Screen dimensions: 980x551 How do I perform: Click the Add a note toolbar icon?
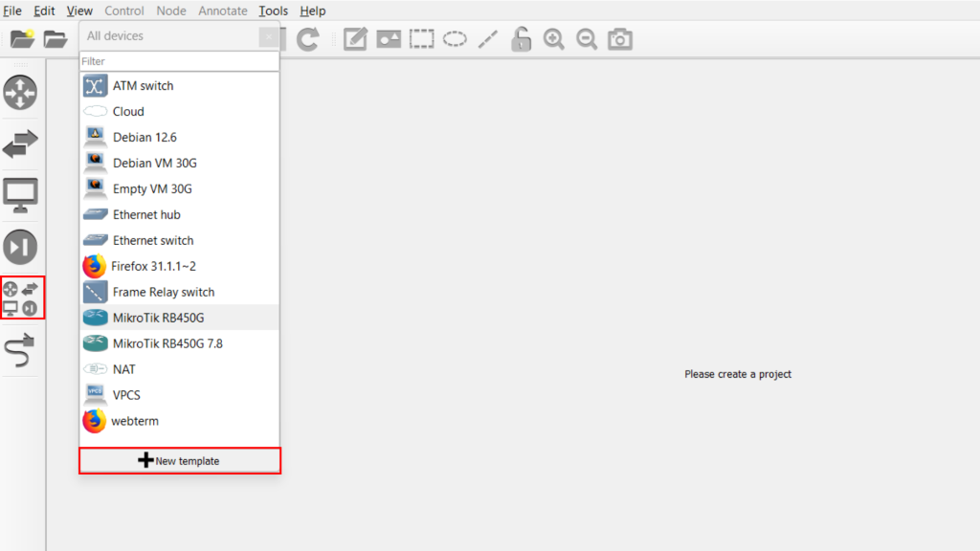355,39
